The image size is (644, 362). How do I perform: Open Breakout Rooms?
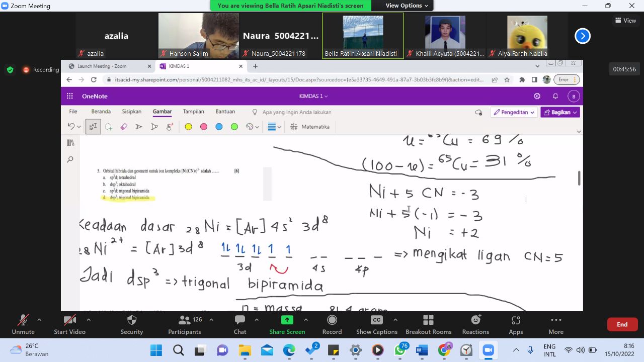click(428, 324)
